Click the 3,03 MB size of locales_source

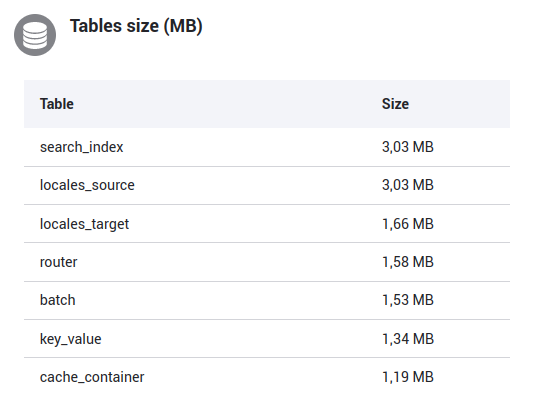pyautogui.click(x=408, y=185)
